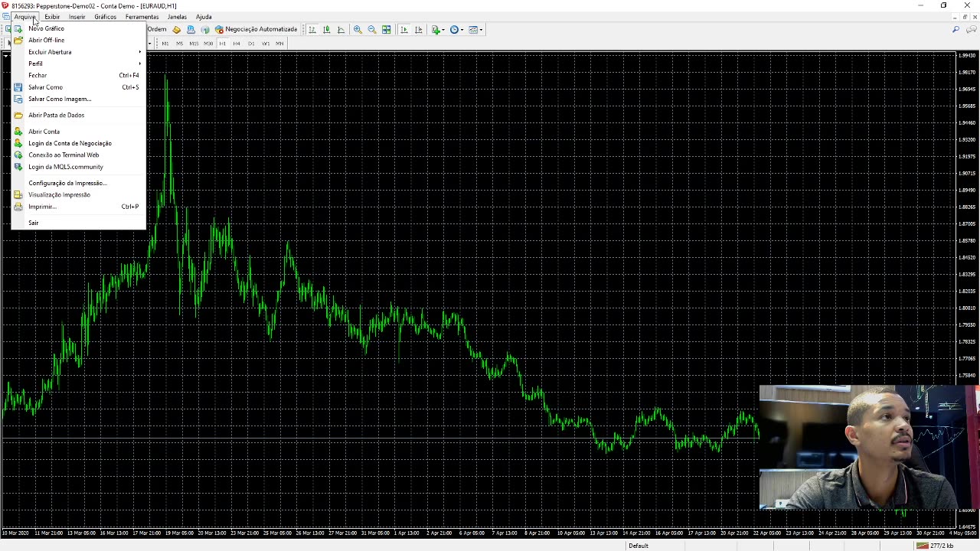This screenshot has height=551, width=980.
Task: Click the blue monitor icon left of the globe
Action: click(x=191, y=30)
